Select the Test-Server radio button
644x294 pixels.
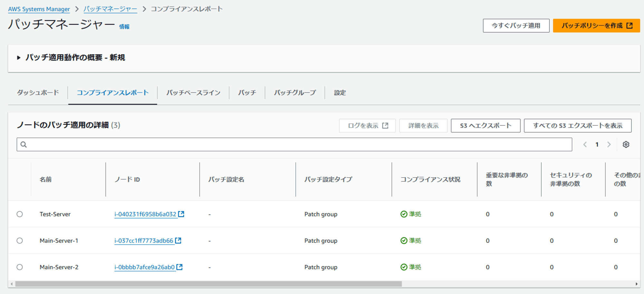coord(20,214)
